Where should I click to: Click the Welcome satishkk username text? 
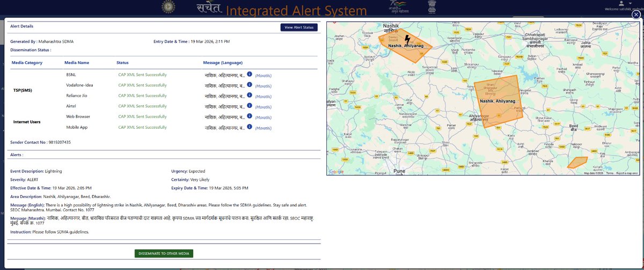(624, 9)
